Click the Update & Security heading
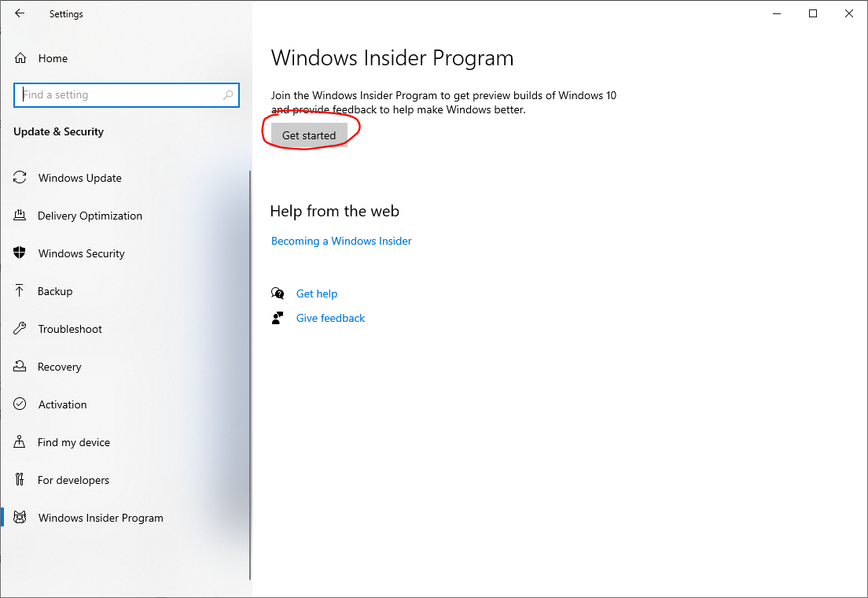This screenshot has width=868, height=598. (x=59, y=131)
